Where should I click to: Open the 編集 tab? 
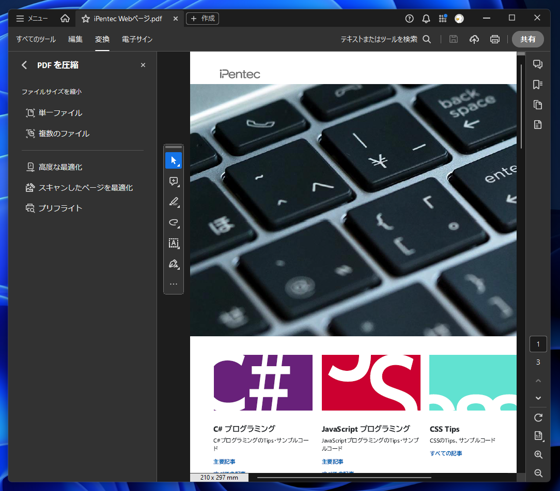click(x=75, y=39)
